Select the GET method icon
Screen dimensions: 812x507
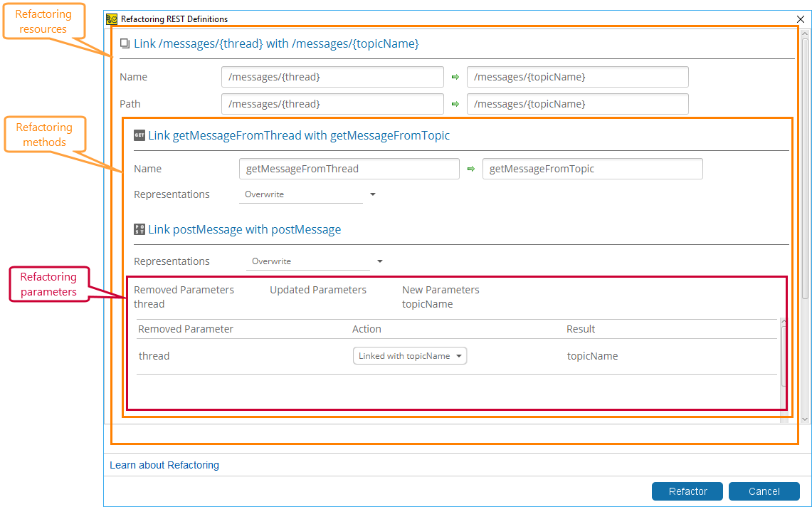pyautogui.click(x=139, y=135)
